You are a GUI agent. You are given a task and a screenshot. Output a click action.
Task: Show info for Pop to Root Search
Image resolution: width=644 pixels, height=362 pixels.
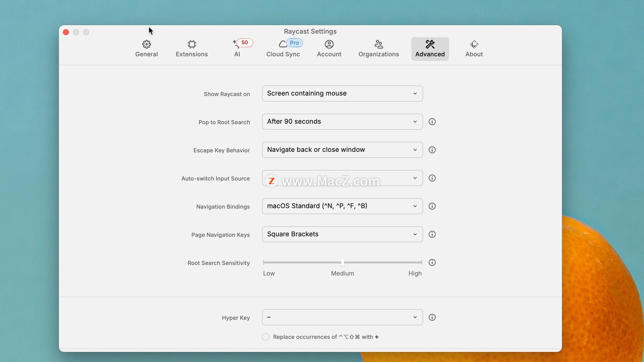[x=432, y=122]
